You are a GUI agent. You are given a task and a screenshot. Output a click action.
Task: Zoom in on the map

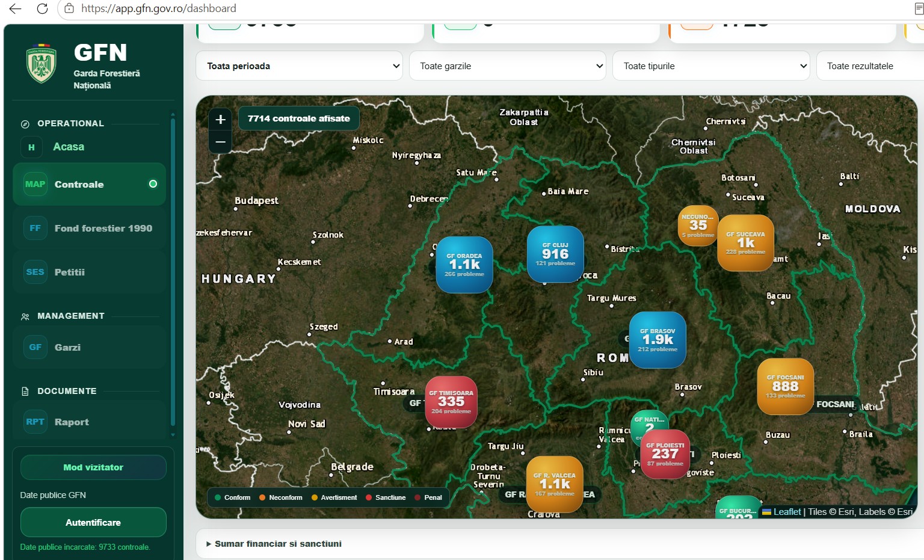221,119
